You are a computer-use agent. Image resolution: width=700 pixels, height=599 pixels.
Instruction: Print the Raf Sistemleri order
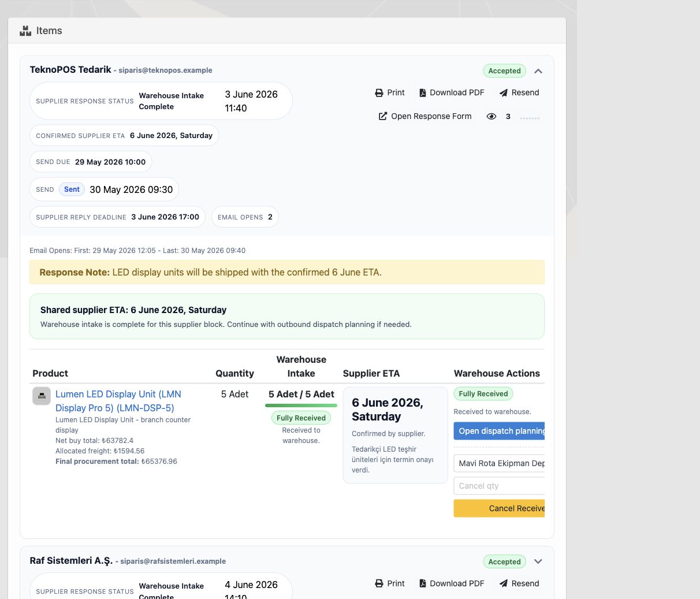pyautogui.click(x=390, y=583)
